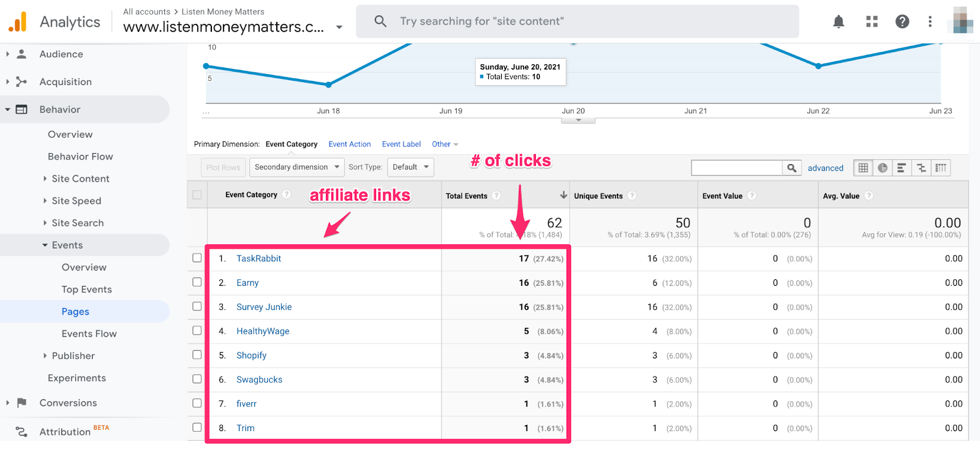The image size is (980, 458).
Task: Click the table filter search field
Action: (737, 168)
